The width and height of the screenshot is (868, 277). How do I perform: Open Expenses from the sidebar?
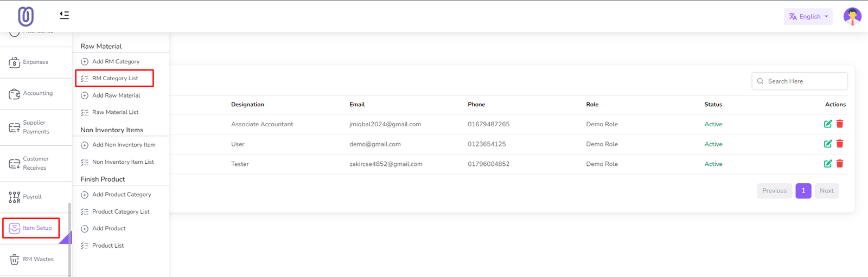coord(35,62)
